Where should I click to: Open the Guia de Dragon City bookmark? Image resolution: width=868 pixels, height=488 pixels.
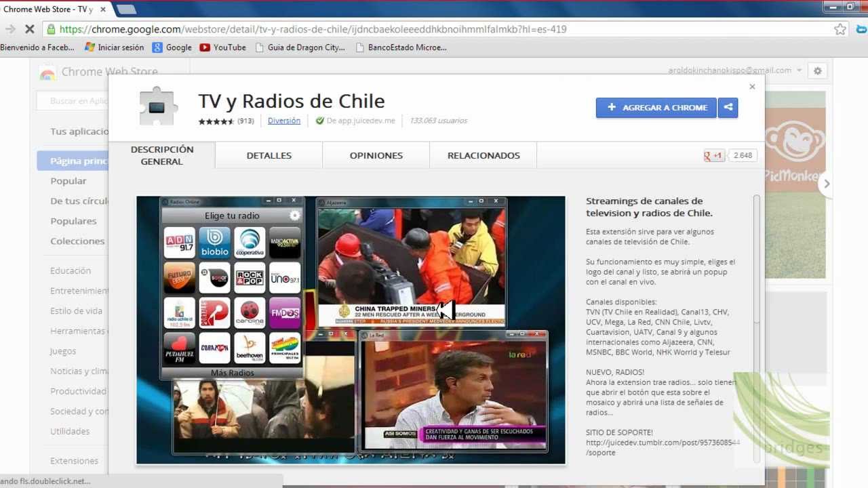click(300, 47)
